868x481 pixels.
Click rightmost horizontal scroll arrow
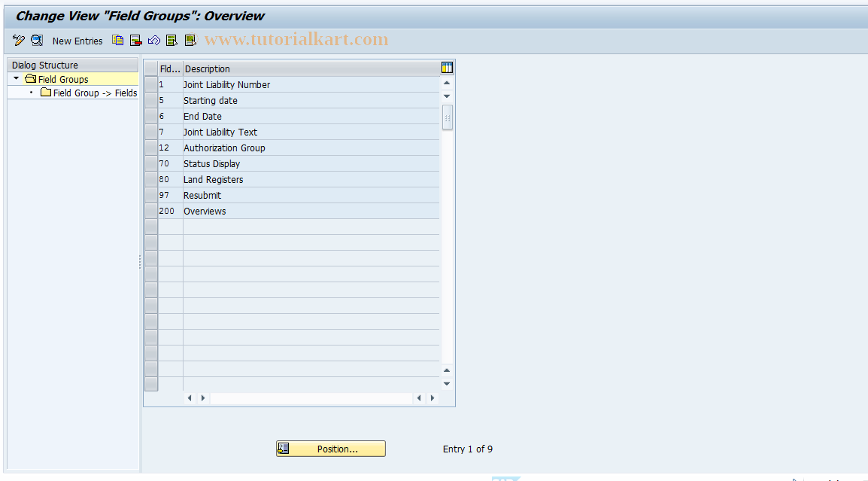[432, 398]
